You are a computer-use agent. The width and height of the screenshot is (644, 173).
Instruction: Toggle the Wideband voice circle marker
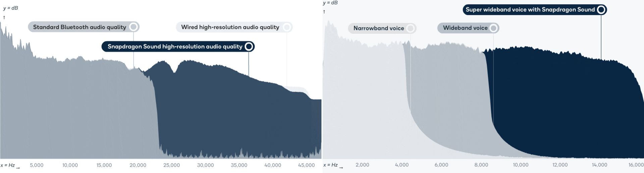493,28
